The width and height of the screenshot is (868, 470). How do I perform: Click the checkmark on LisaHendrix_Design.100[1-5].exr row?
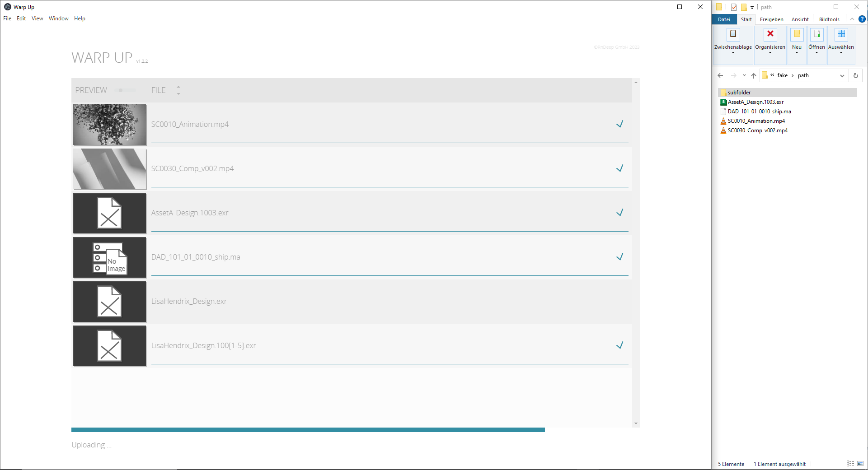coord(619,345)
